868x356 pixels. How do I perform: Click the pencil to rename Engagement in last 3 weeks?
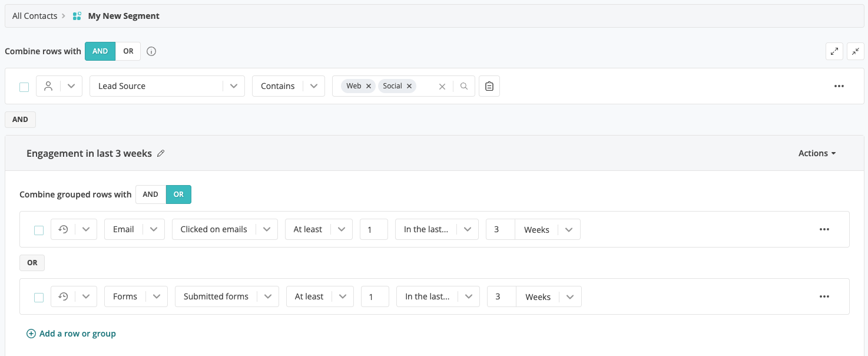point(161,153)
